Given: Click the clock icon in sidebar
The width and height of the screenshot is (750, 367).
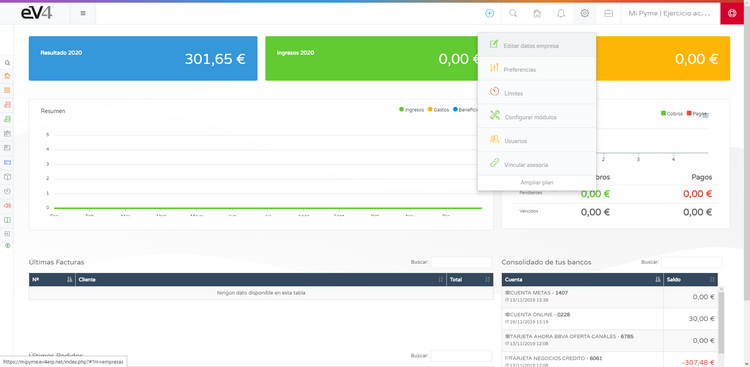Looking at the screenshot, I should [x=7, y=191].
